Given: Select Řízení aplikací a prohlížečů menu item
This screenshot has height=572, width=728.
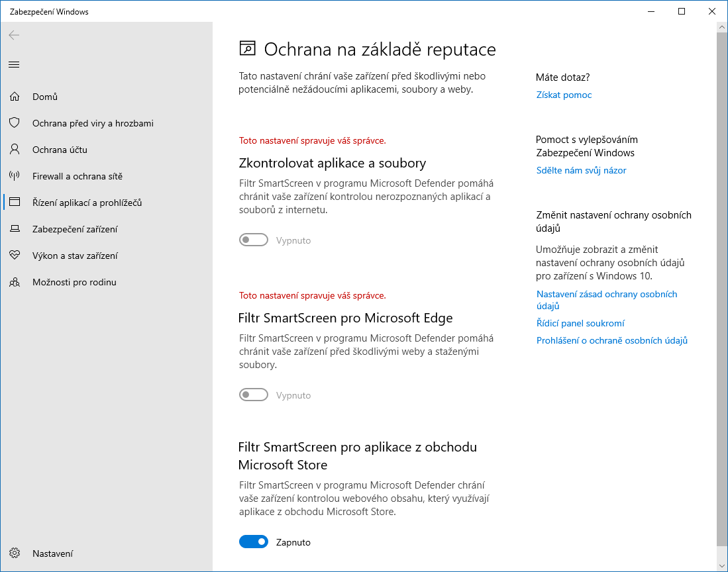Looking at the screenshot, I should 87,203.
